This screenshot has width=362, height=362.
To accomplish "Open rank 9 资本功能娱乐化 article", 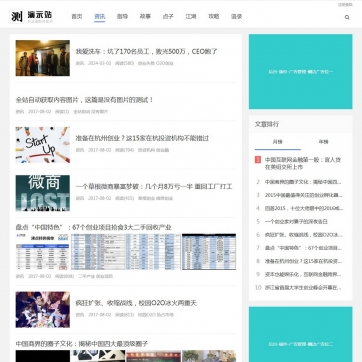I will pyautogui.click(x=303, y=274).
